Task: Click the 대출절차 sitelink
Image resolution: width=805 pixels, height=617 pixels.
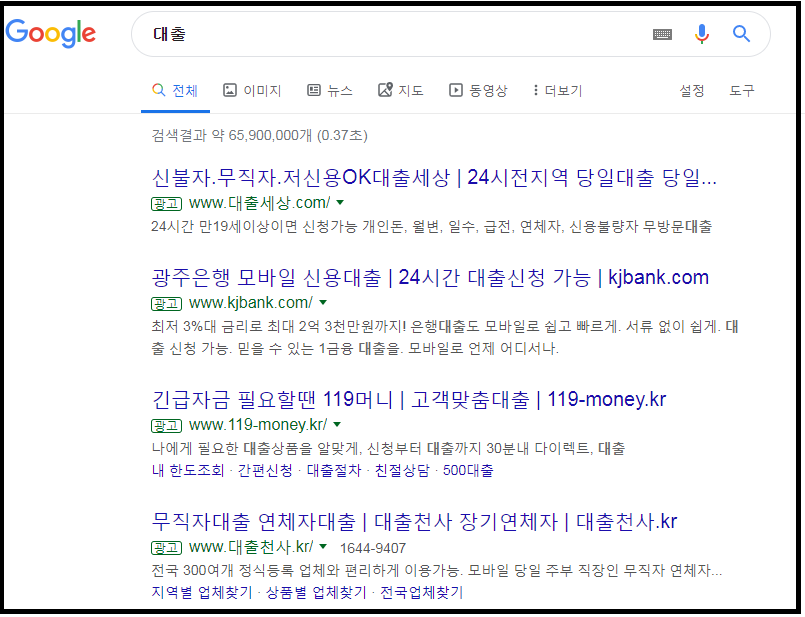Action: pyautogui.click(x=334, y=470)
